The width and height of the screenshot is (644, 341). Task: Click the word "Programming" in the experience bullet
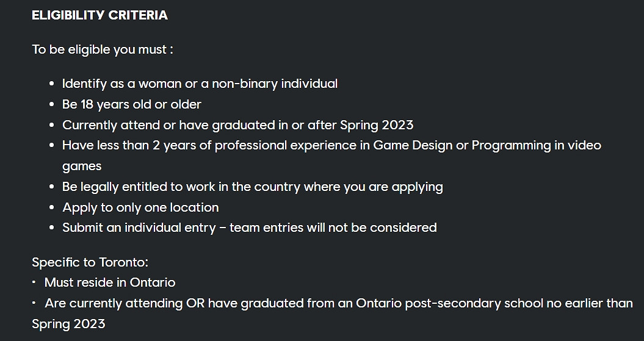point(511,145)
